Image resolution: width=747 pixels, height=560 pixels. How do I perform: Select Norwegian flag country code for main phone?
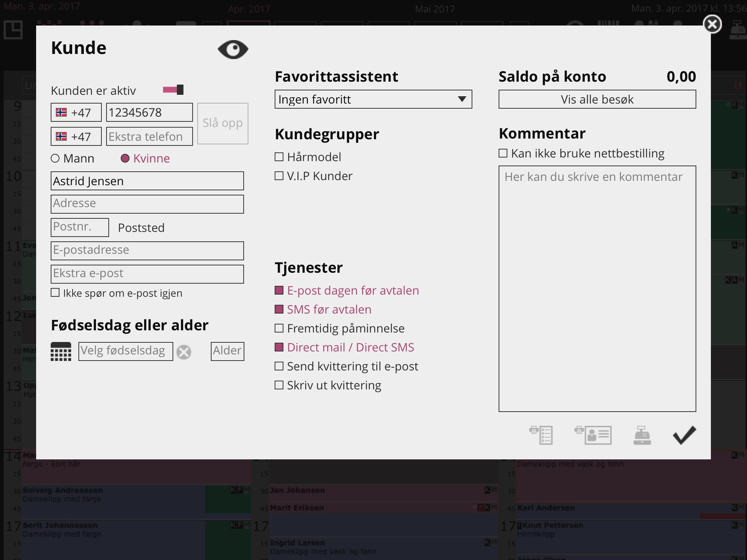tap(76, 112)
